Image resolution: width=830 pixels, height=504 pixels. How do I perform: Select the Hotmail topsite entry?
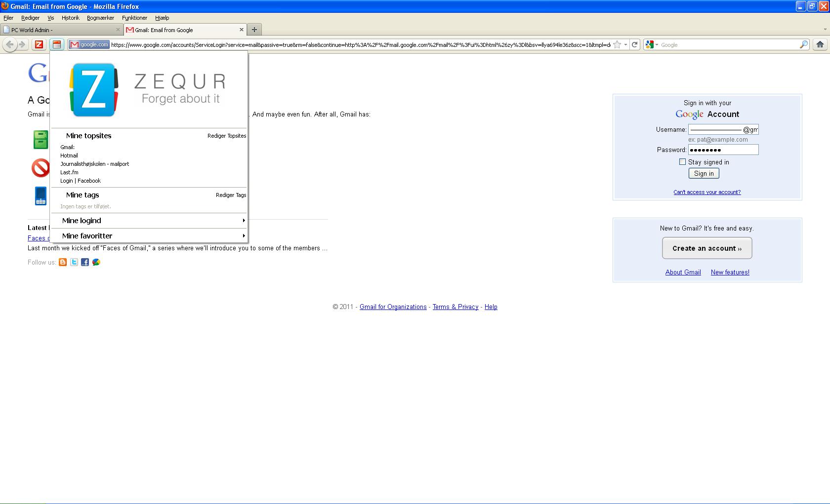click(69, 155)
